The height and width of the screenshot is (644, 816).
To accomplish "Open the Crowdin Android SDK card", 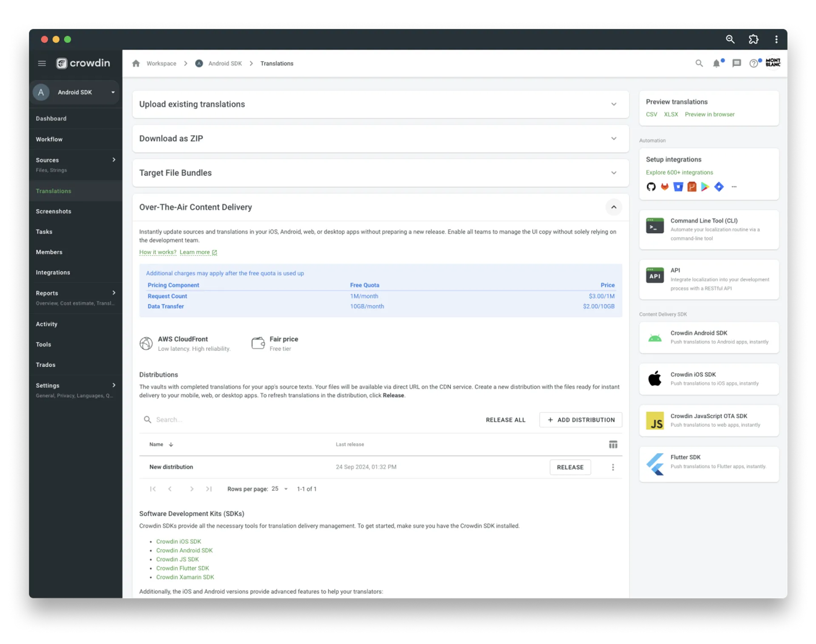I will 709,337.
